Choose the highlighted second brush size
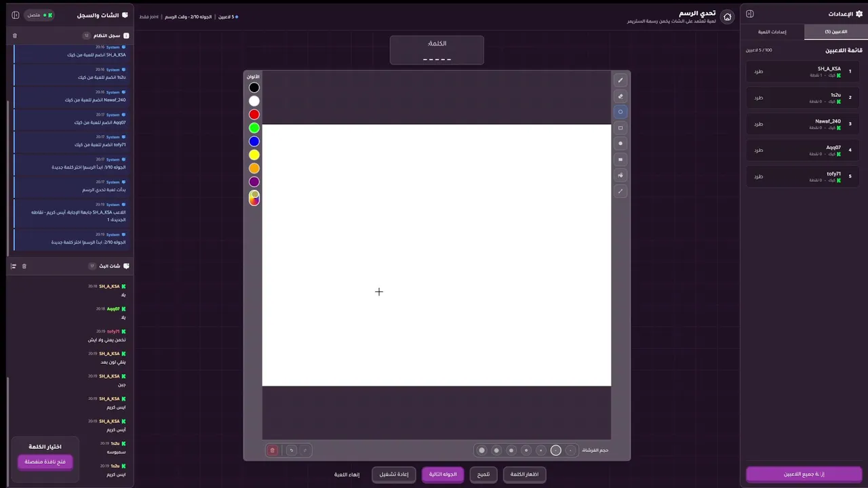Viewport: 868px width, 488px height. click(x=556, y=450)
